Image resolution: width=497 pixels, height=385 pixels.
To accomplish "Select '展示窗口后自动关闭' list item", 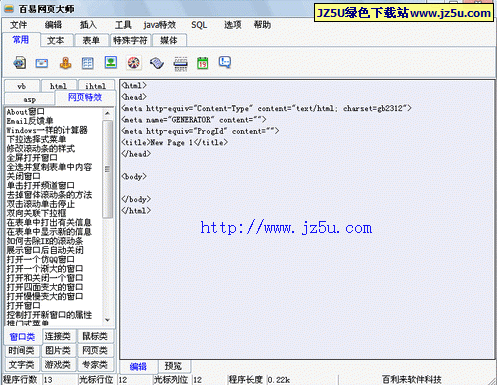I will click(45, 250).
